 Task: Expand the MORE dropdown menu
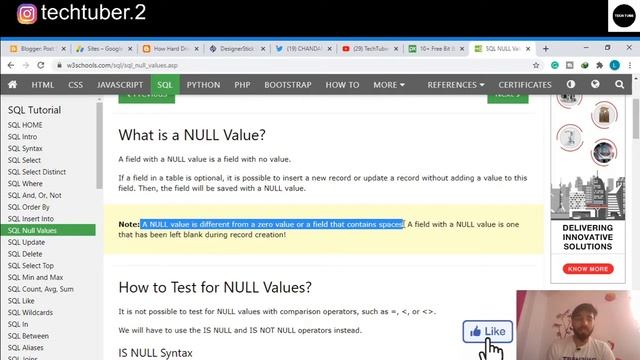(x=389, y=84)
